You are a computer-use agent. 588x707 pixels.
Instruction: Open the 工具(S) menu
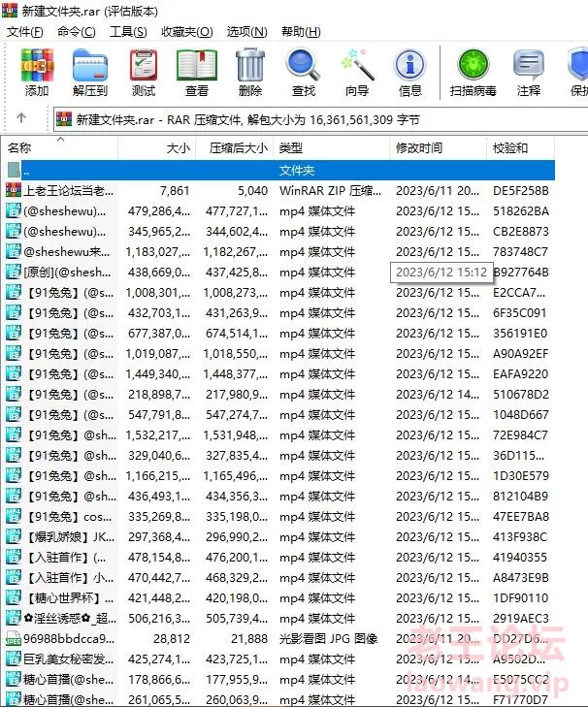click(128, 32)
